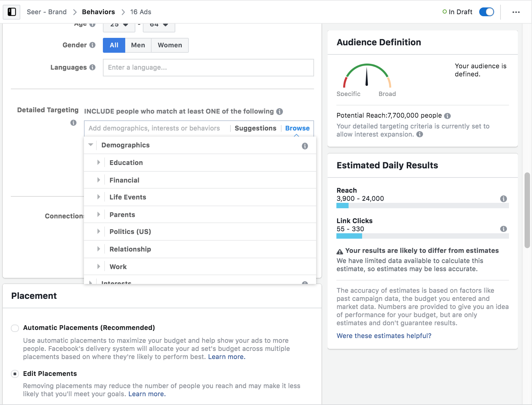Collapse the Demographics category
The height and width of the screenshot is (405, 532).
pos(91,145)
